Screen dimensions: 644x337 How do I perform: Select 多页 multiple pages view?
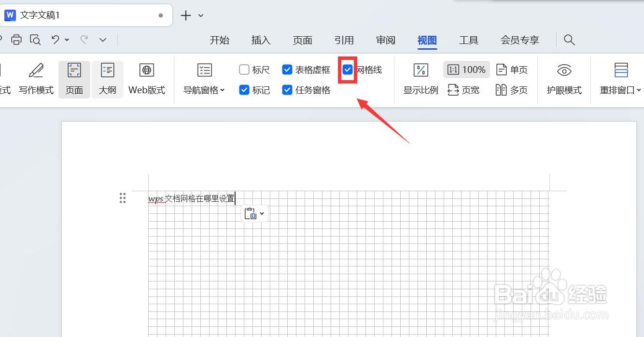(512, 90)
